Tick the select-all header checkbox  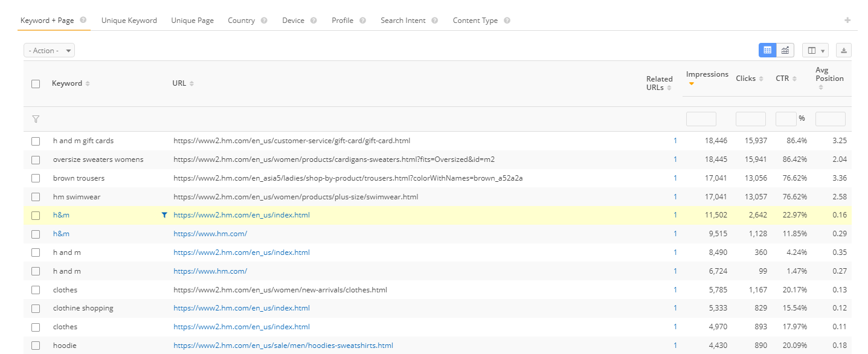click(x=36, y=84)
